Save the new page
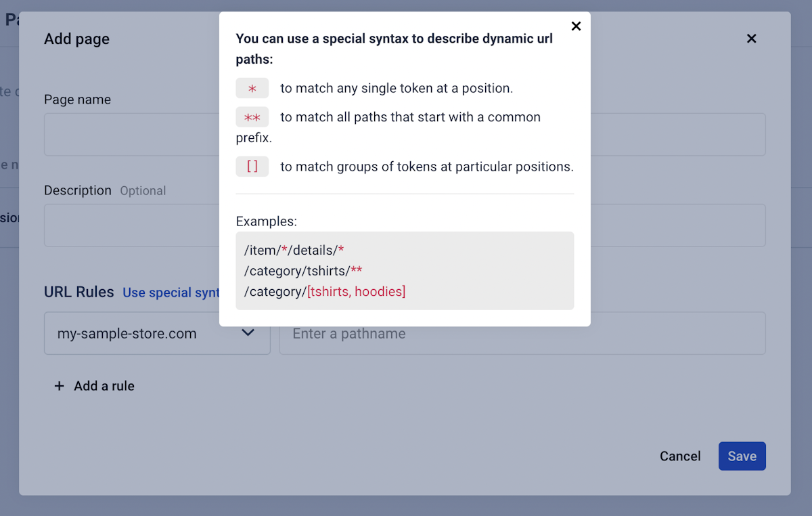 pyautogui.click(x=742, y=456)
